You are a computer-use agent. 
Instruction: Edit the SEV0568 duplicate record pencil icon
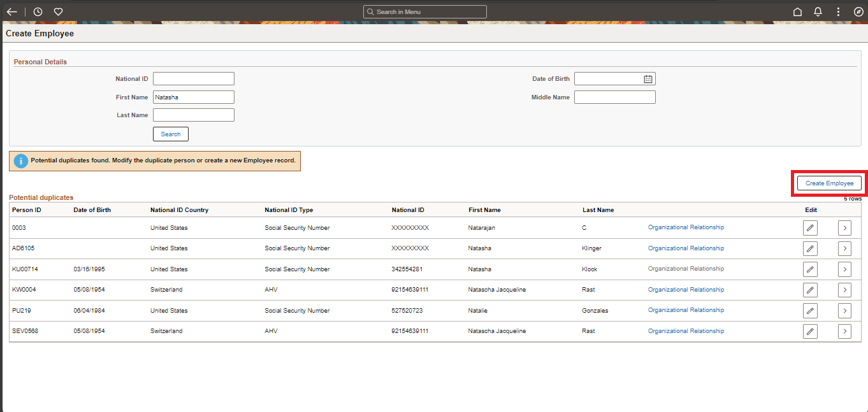(810, 331)
